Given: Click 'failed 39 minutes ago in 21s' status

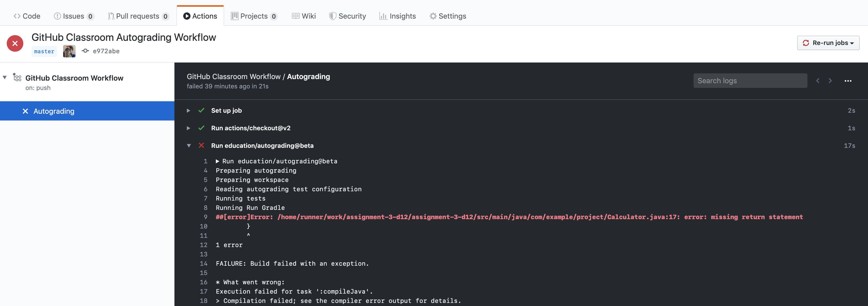Looking at the screenshot, I should [228, 87].
